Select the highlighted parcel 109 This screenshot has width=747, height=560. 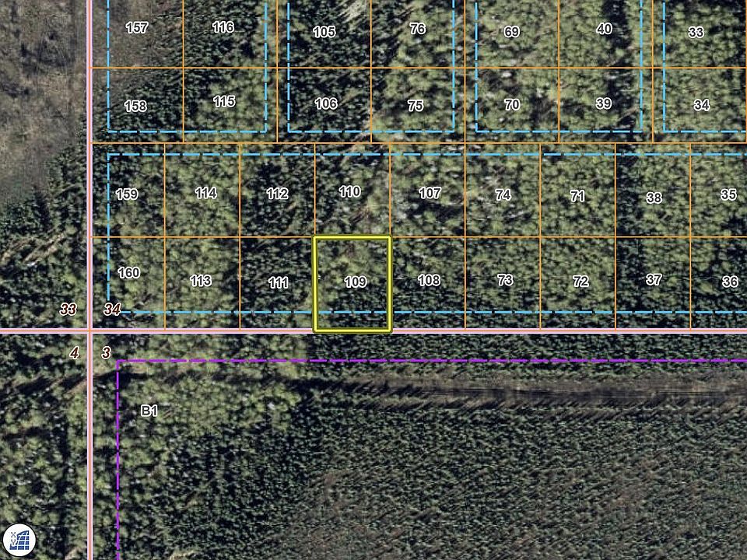352,284
